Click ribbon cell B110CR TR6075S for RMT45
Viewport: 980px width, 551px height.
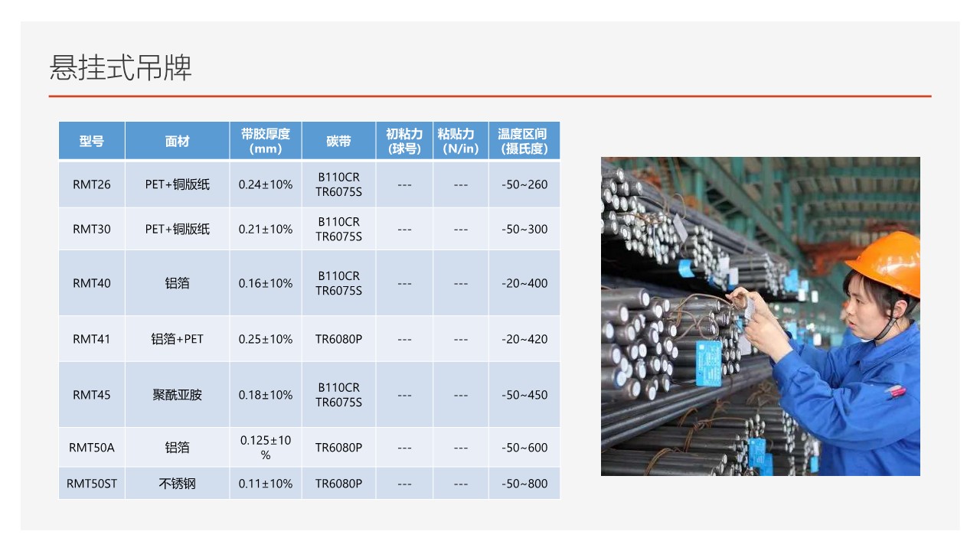pyautogui.click(x=338, y=395)
